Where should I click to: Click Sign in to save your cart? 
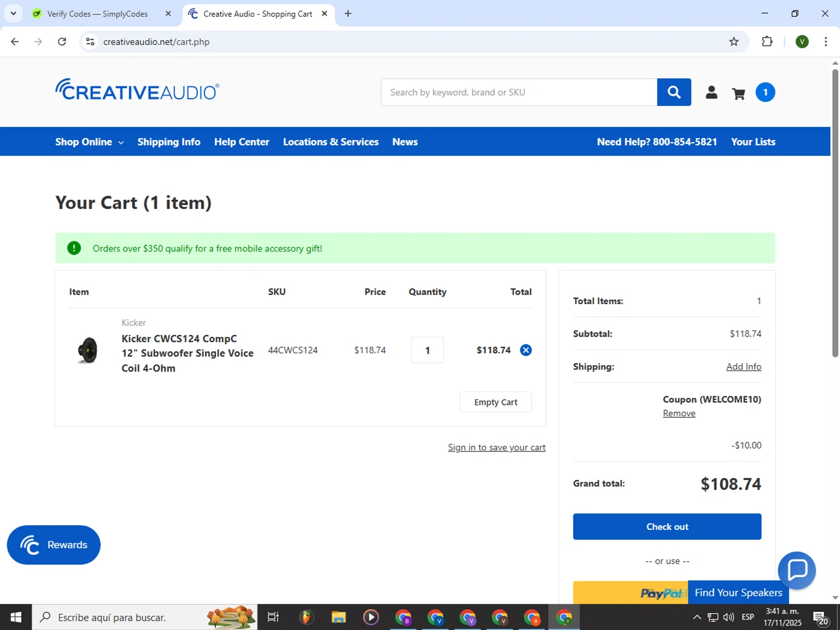pyautogui.click(x=497, y=447)
